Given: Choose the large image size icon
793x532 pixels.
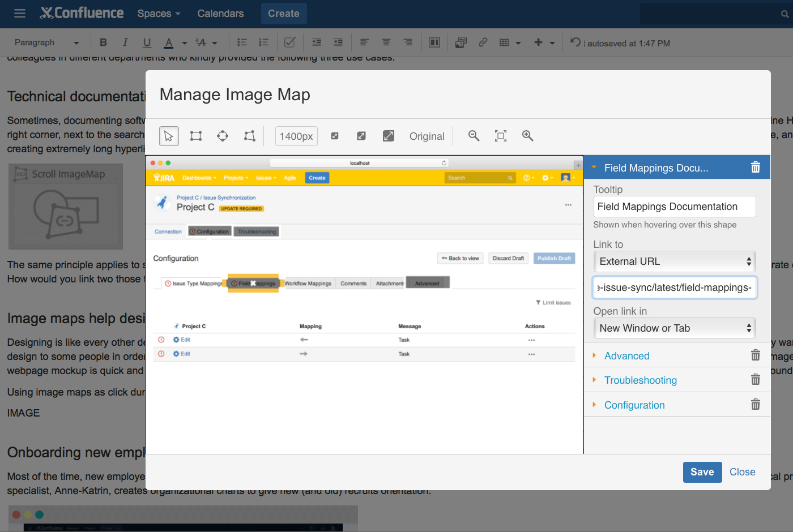Looking at the screenshot, I should click(389, 136).
